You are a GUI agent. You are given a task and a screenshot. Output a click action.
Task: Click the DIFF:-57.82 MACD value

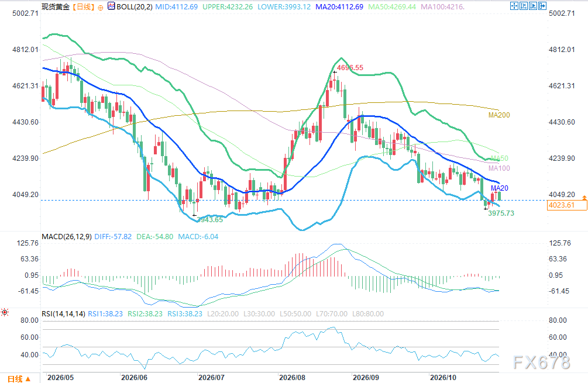(x=113, y=237)
